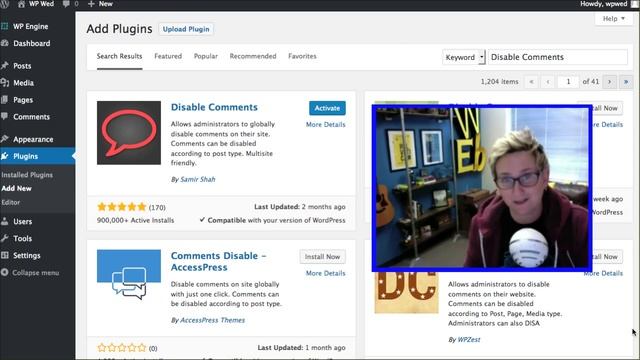Click the plus New icon in admin bar
This screenshot has height=360, width=640.
click(x=91, y=4)
